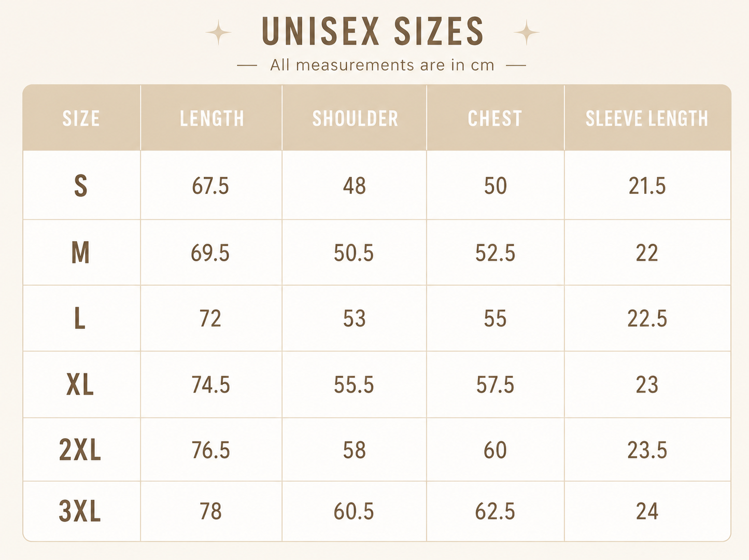Image resolution: width=749 pixels, height=560 pixels.
Task: Select the LENGTH column header
Action: (211, 119)
